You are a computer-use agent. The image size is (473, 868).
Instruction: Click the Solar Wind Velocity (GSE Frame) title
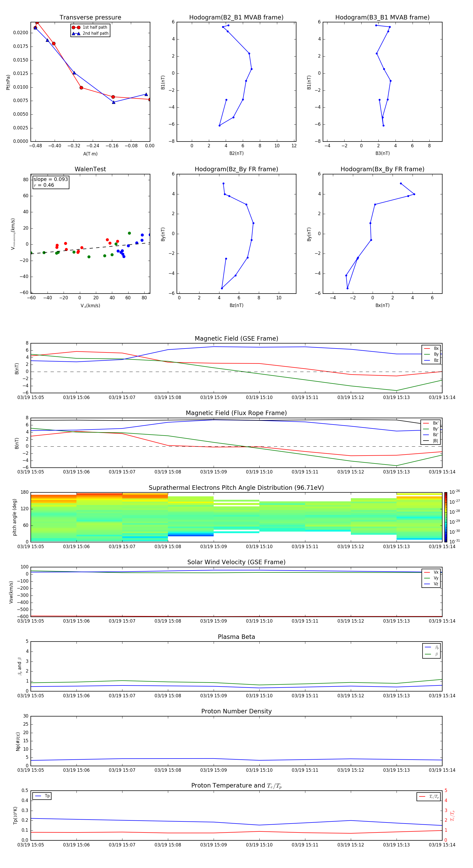tap(236, 562)
